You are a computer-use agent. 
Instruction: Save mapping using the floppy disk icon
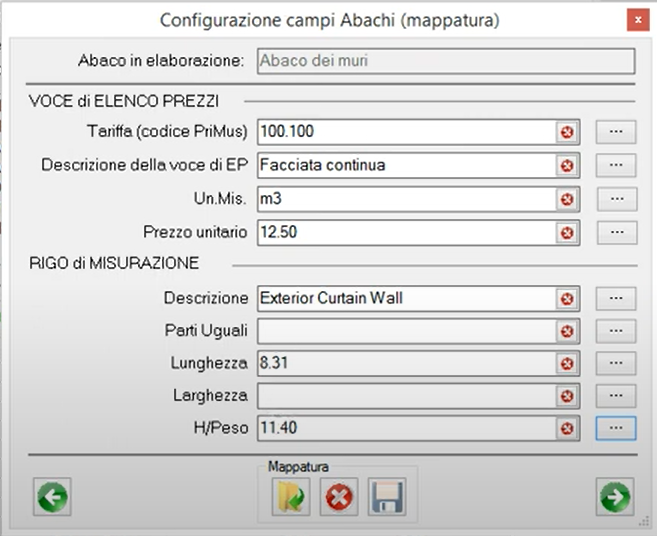tap(384, 496)
